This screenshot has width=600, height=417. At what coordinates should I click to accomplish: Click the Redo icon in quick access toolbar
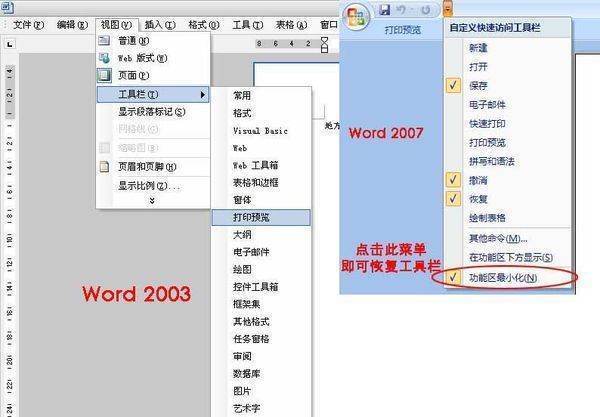426,10
